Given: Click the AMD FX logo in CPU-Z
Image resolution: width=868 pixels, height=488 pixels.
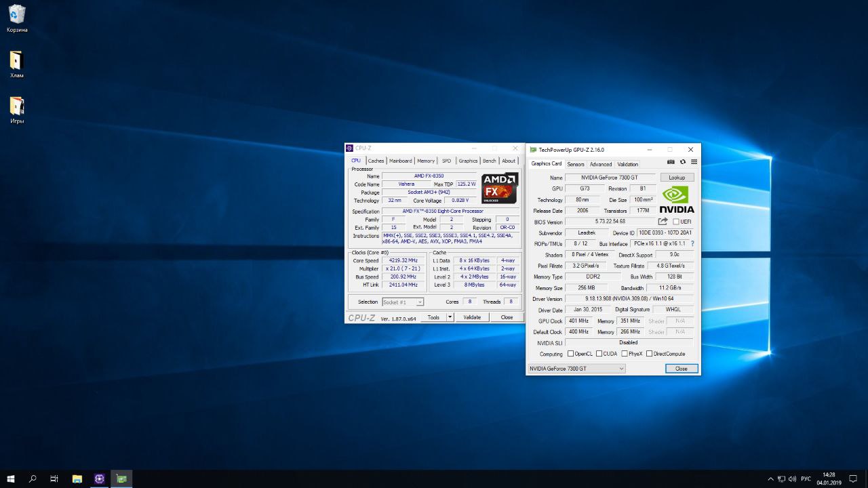Looking at the screenshot, I should (499, 188).
